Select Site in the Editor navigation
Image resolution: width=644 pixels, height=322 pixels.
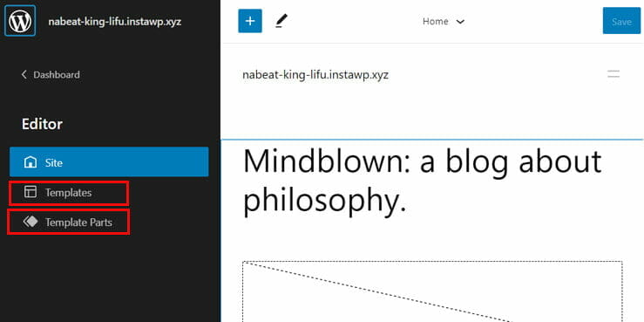tap(109, 162)
